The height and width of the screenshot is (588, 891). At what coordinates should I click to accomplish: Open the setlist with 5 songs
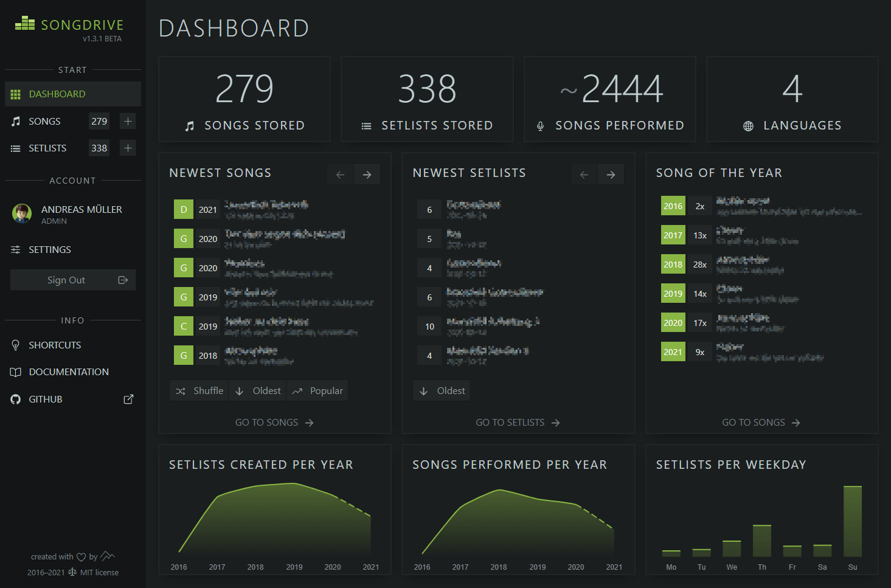point(518,238)
